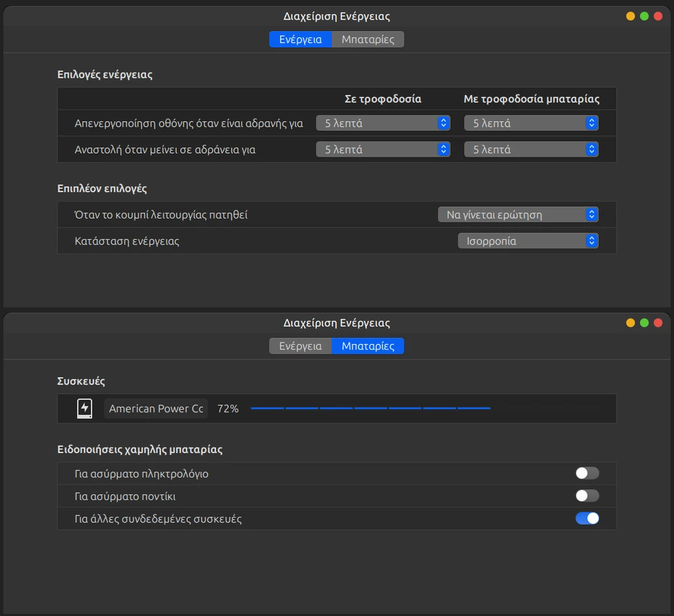Close the window showing Επιλογές ενέργειας
The image size is (674, 616).
tap(658, 16)
